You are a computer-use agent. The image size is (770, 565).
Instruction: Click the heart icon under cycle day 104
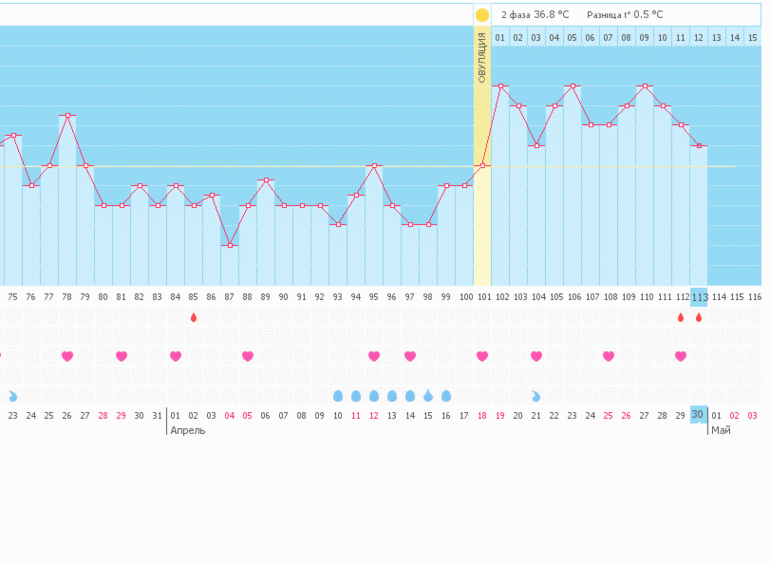pyautogui.click(x=536, y=356)
